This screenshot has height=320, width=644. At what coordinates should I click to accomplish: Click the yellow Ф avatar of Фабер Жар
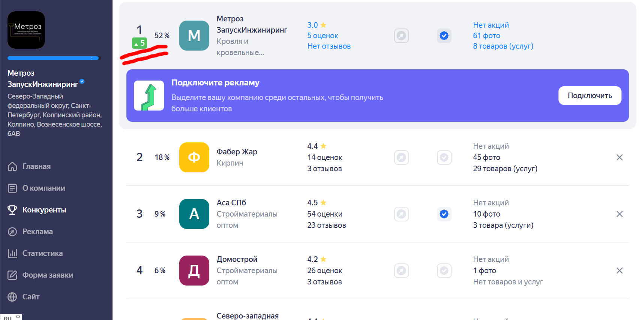194,157
